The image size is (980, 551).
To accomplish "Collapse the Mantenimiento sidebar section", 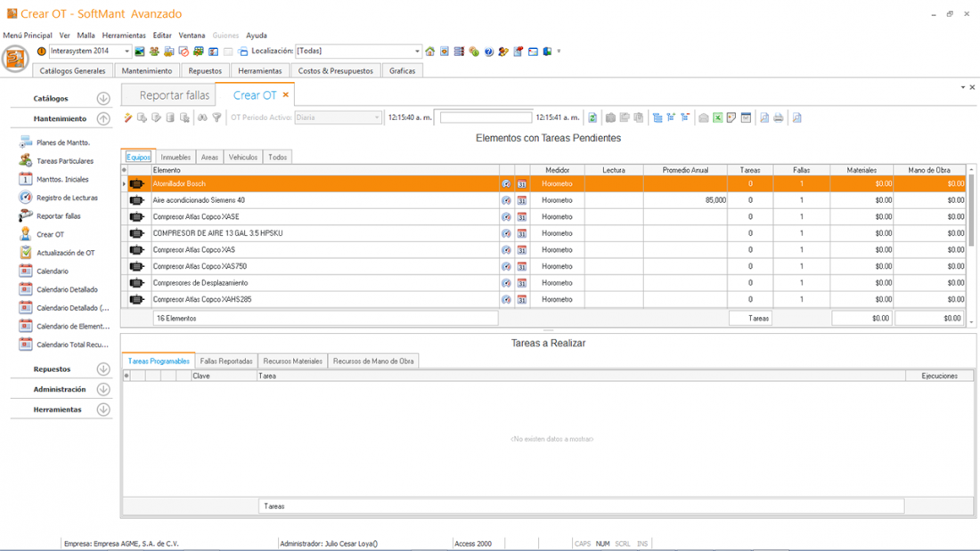I will [x=103, y=118].
